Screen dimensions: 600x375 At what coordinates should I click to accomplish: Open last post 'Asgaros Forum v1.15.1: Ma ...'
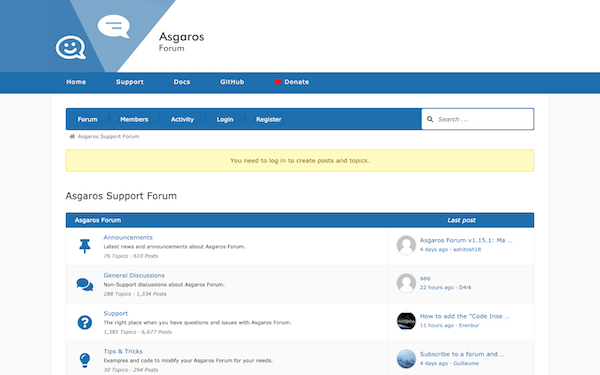466,240
